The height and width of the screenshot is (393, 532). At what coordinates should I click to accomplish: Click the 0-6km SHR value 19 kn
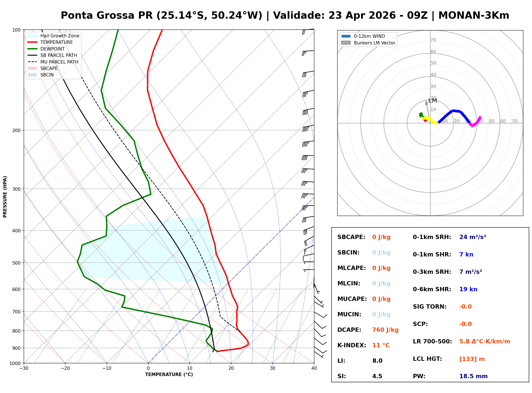(x=468, y=289)
